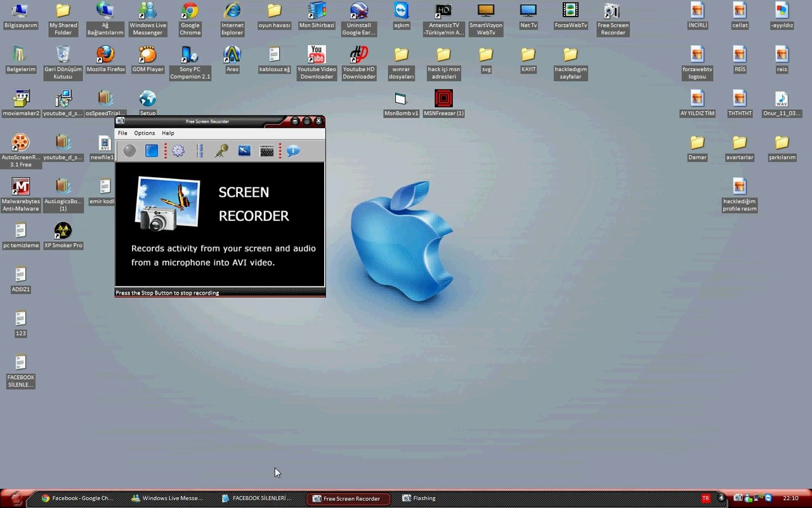Select the winrar dosyaları folder
The height and width of the screenshot is (508, 812).
[401, 62]
